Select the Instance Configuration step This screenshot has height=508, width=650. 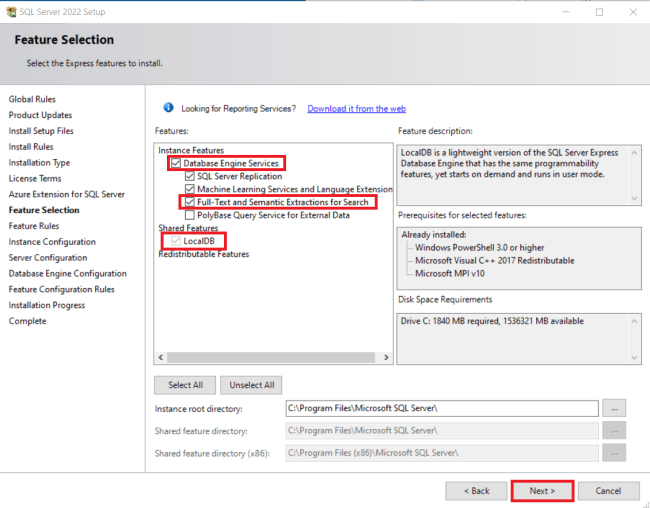coord(52,242)
